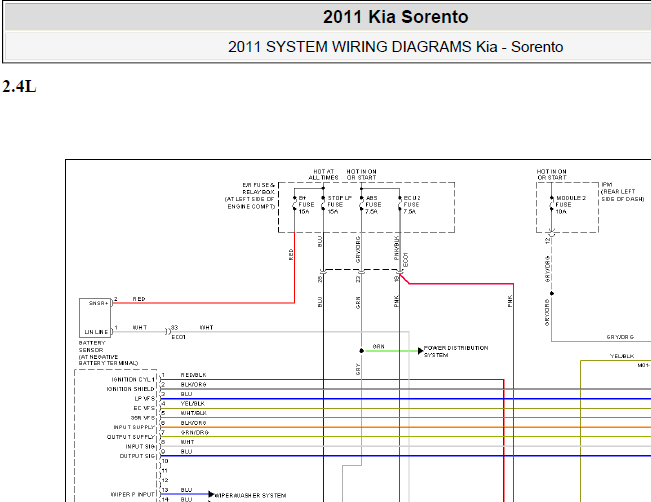Click the horizontal 'GRY/ORG' wire label at right
The width and height of the screenshot is (651, 502).
coord(620,337)
